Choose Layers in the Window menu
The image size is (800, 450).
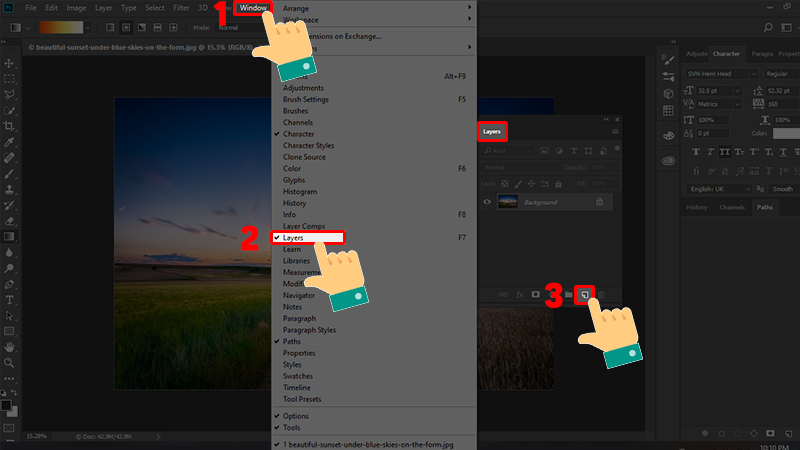[308, 238]
